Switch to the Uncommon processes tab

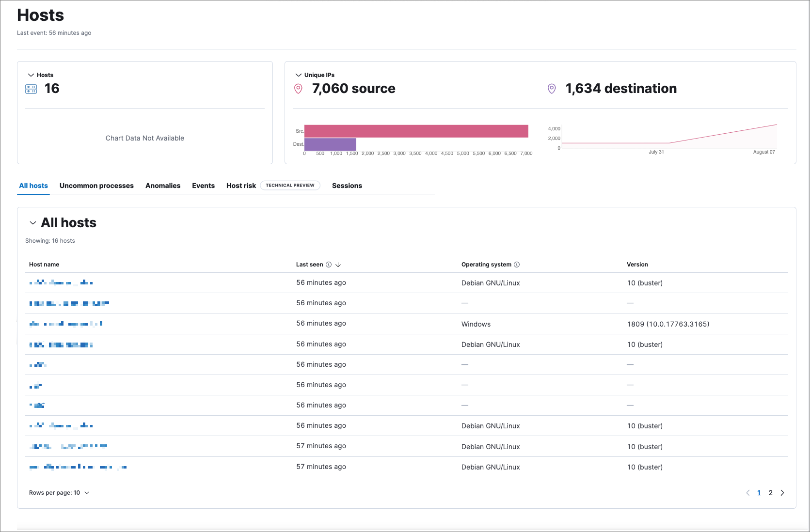pyautogui.click(x=96, y=186)
